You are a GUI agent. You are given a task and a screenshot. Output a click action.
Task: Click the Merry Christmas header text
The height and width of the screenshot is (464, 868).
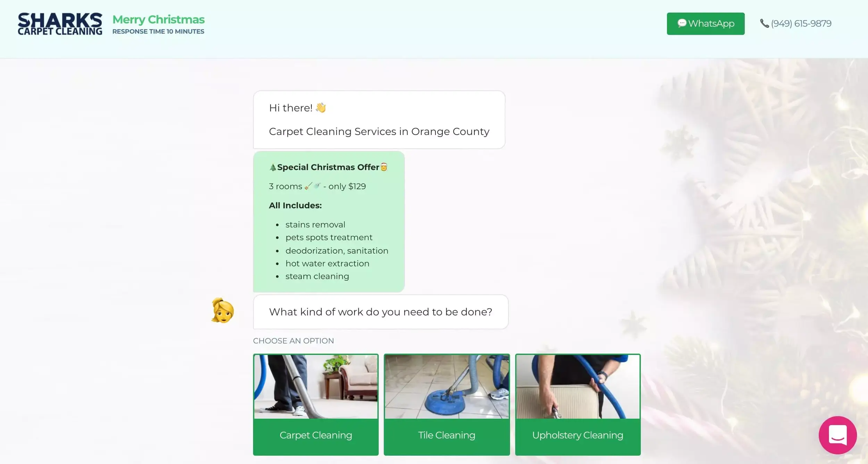click(158, 19)
